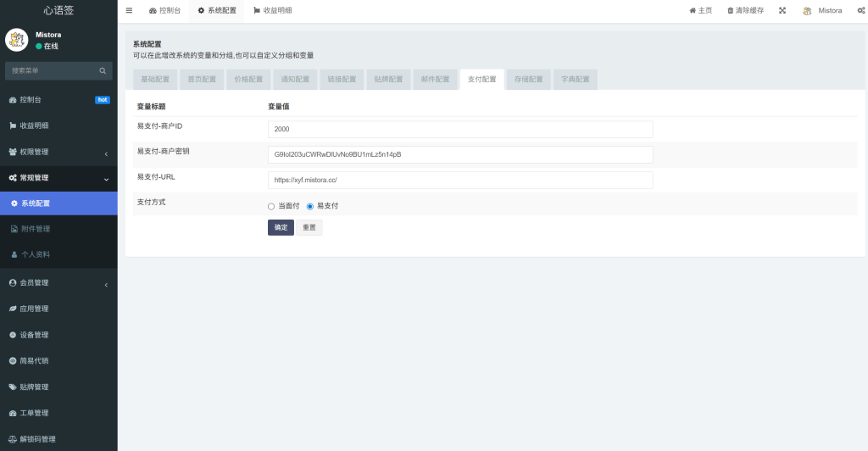The width and height of the screenshot is (868, 451).
Task: Open 收益明细 in the sidebar
Action: [58, 125]
